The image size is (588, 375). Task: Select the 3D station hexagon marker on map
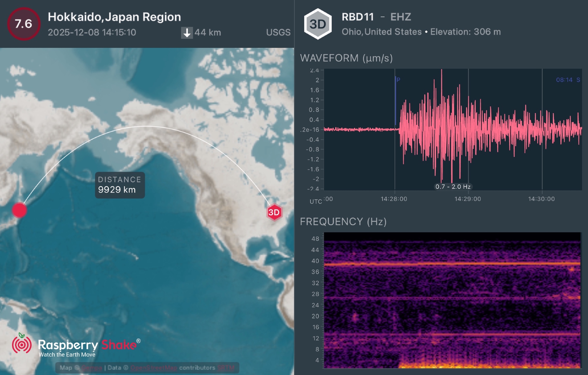274,212
